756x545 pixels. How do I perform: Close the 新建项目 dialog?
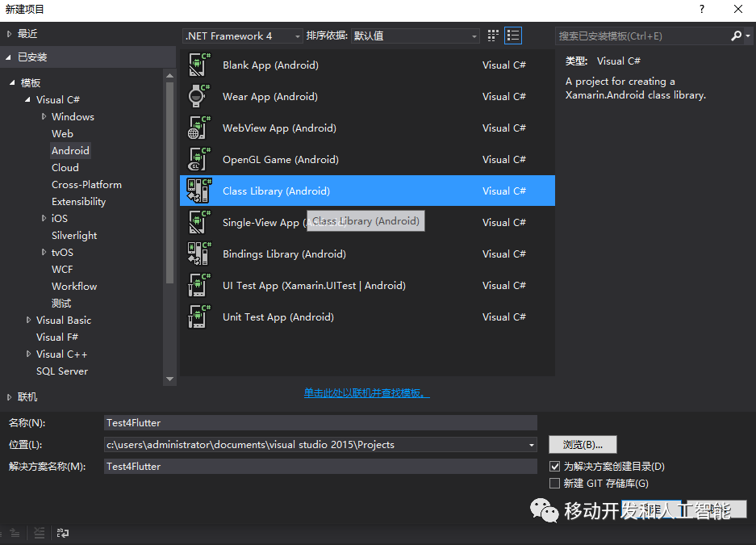738,9
